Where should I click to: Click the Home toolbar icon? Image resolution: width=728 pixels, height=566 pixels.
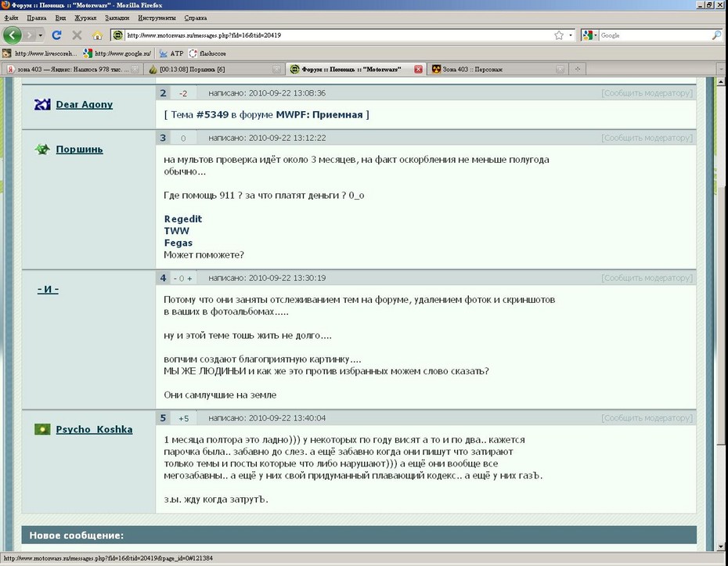pos(97,35)
